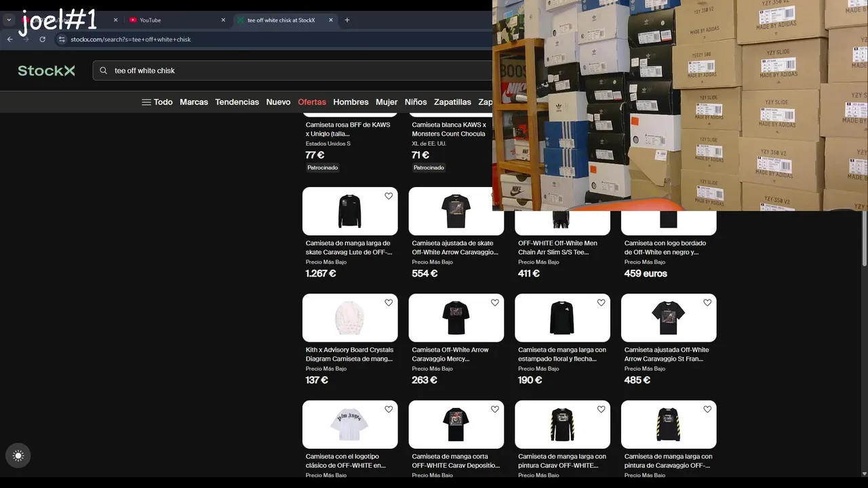Viewport: 868px width, 488px height.
Task: Click the 137 € price
Action: point(317,380)
